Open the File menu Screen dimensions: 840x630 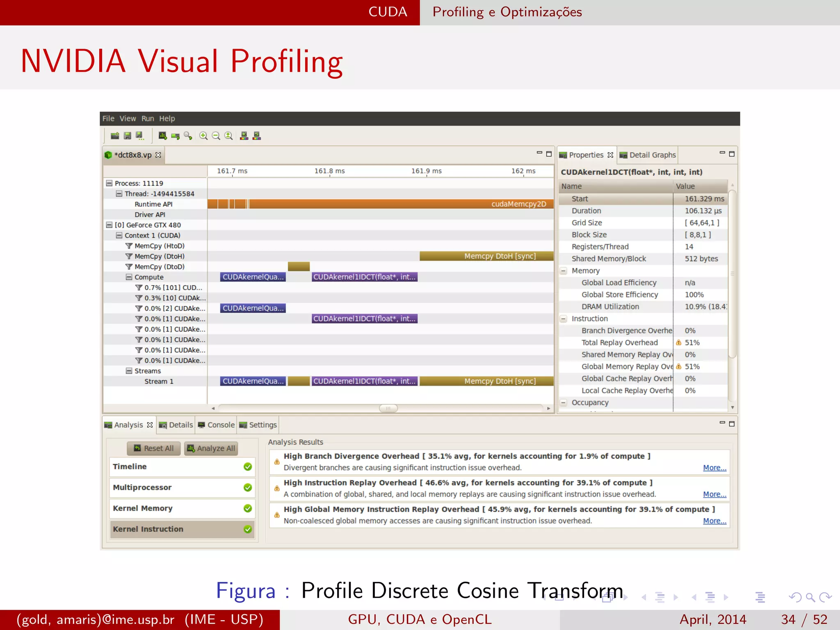(x=108, y=119)
